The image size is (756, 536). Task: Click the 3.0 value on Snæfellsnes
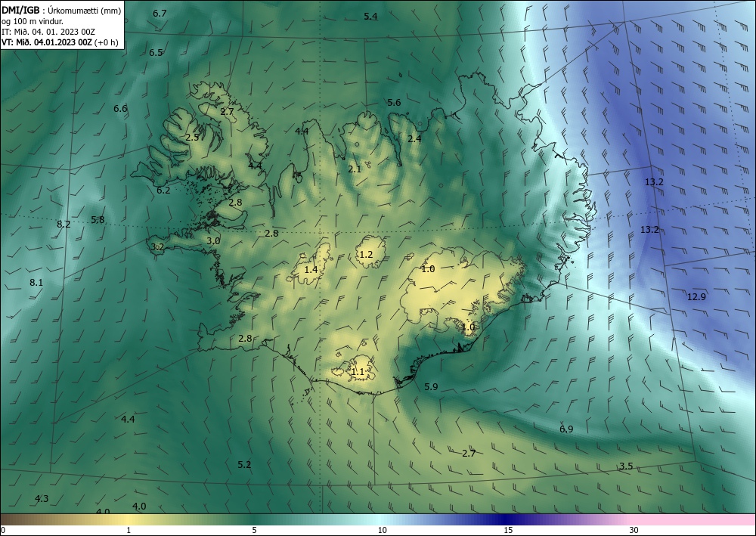tap(213, 240)
